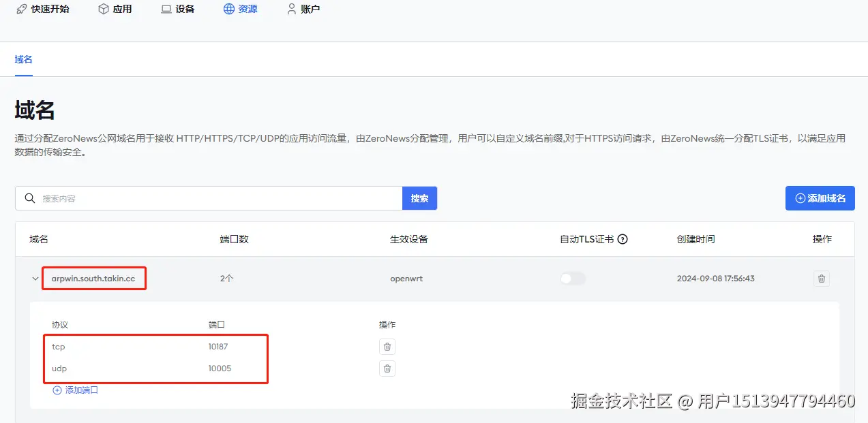The width and height of the screenshot is (868, 423).
Task: Delete the arpwin.south.takin.cc domain
Action: click(822, 279)
